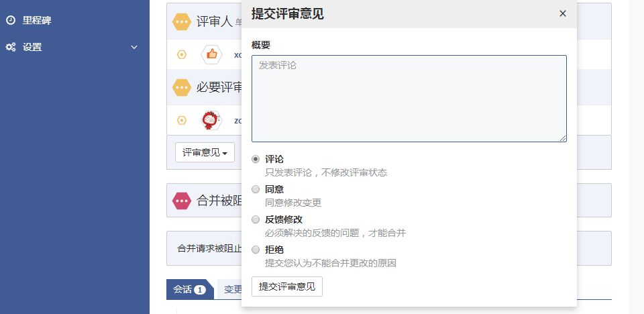The height and width of the screenshot is (314, 644).
Task: Choose the 反馈修改 radio option
Action: (x=256, y=219)
